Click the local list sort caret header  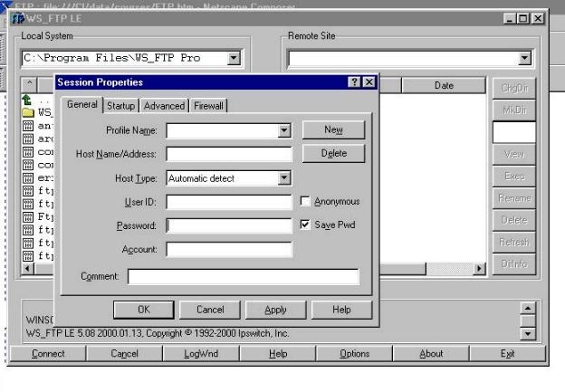[30, 85]
